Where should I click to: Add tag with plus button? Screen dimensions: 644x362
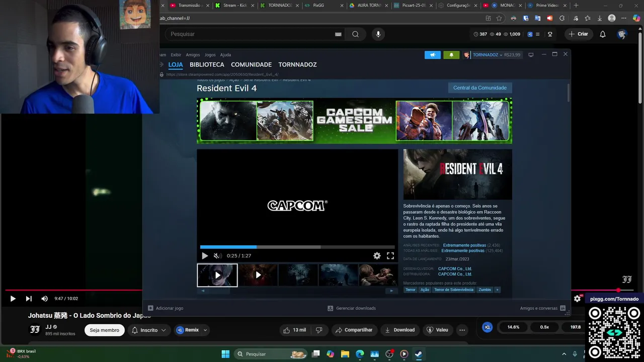click(x=497, y=290)
